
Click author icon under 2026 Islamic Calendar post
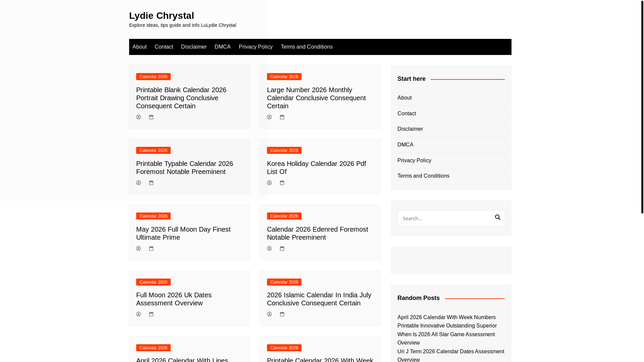point(269,314)
